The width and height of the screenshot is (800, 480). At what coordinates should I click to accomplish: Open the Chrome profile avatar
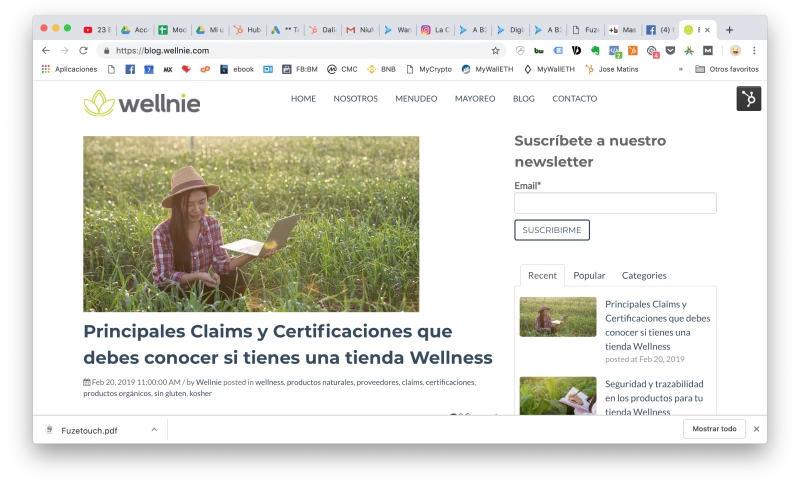coord(735,50)
